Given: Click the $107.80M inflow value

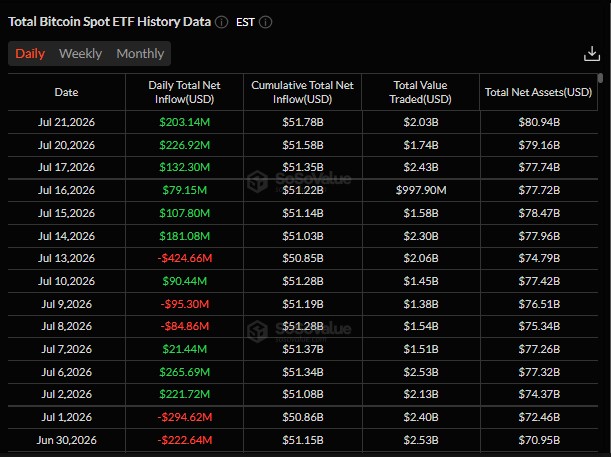Looking at the screenshot, I should [x=184, y=213].
